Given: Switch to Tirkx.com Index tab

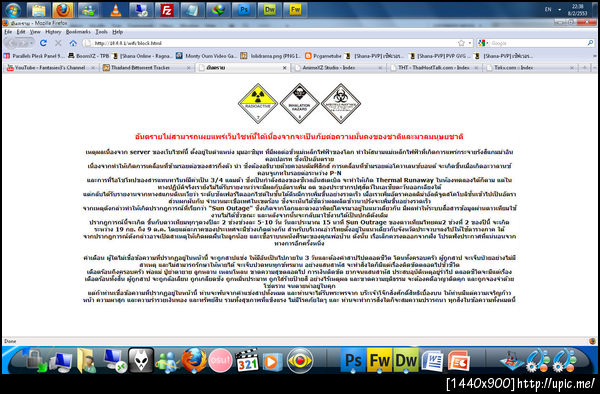Looking at the screenshot, I should 530,68.
